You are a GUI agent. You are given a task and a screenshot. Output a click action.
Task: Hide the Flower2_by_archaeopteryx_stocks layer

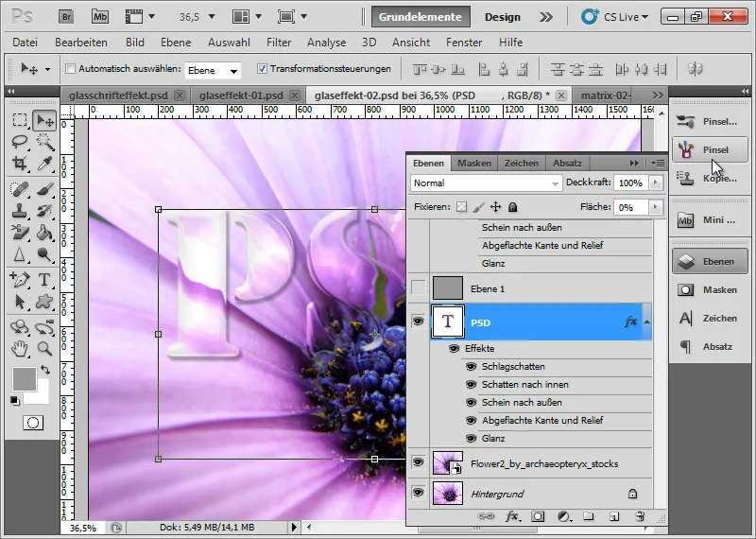[418, 462]
